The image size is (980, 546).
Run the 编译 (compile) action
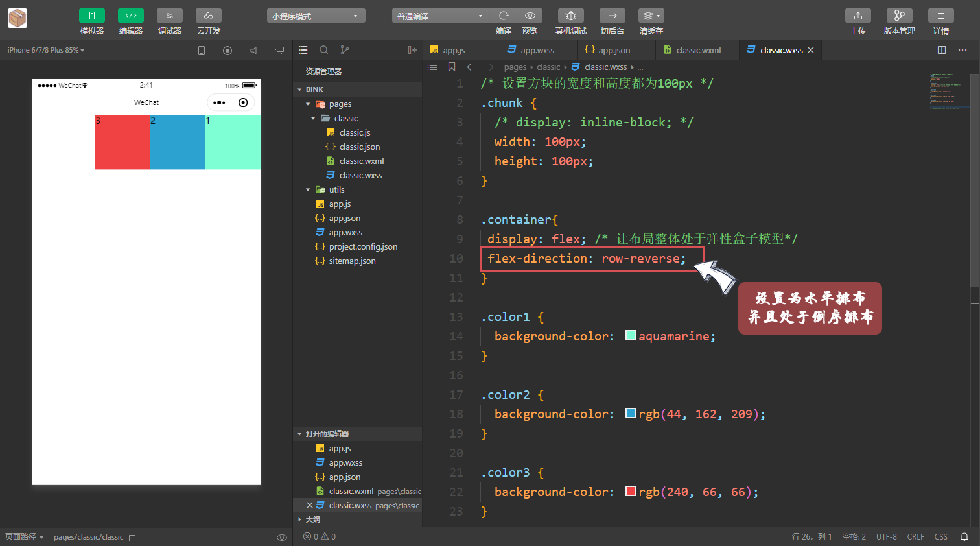point(504,15)
